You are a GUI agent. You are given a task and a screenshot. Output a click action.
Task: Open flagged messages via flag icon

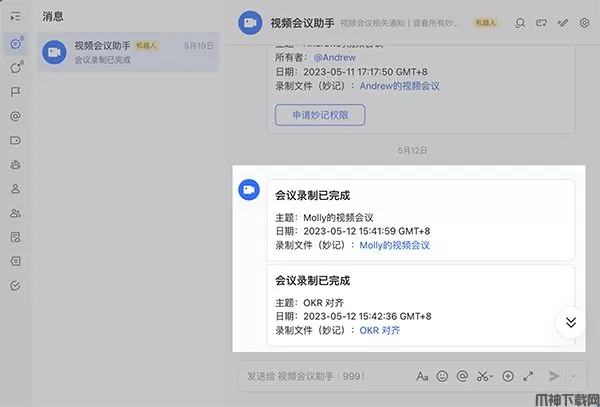(x=15, y=92)
